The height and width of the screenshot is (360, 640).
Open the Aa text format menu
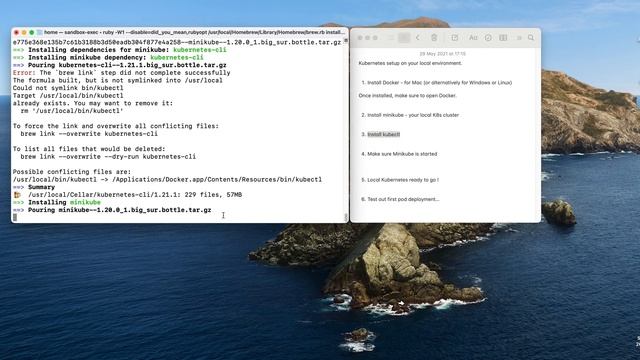[473, 38]
